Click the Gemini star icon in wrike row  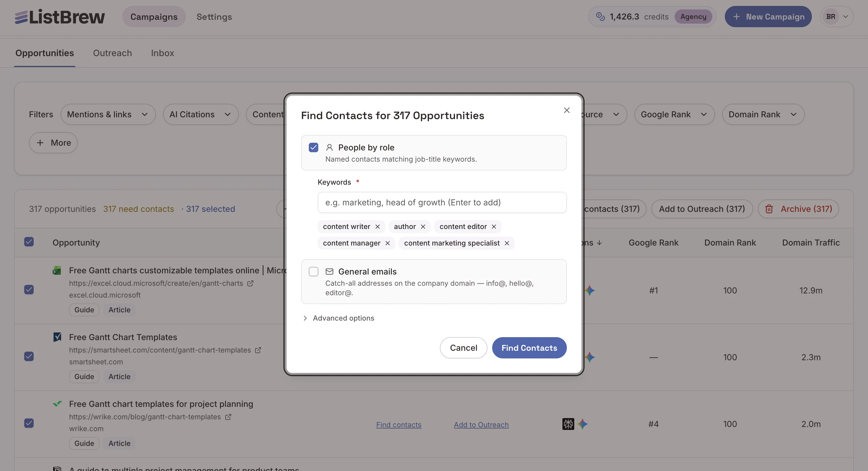coord(582,424)
